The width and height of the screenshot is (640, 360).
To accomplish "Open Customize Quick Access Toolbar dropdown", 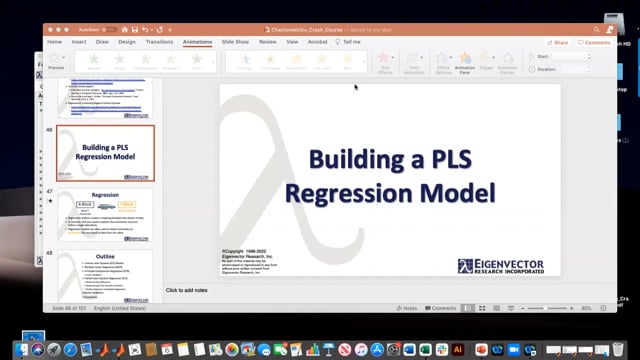I will pos(170,30).
